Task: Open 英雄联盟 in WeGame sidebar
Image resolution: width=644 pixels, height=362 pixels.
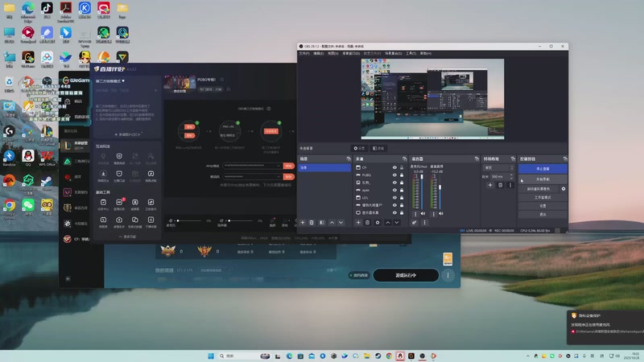Action: [76, 146]
